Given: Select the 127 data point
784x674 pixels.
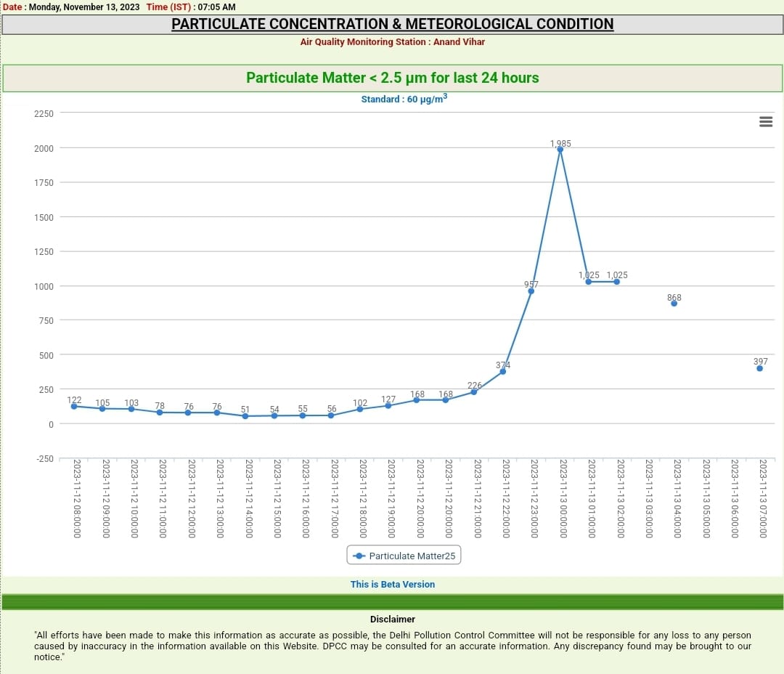Looking at the screenshot, I should (x=388, y=405).
